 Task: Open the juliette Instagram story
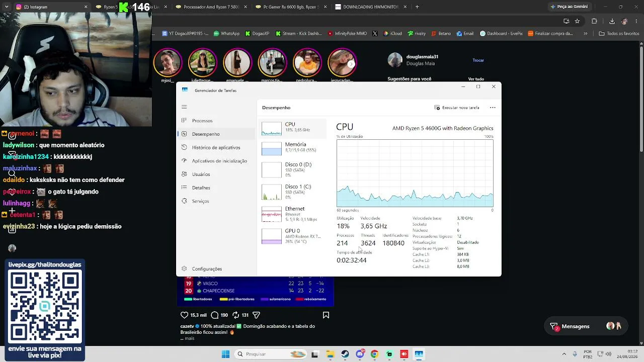tap(202, 62)
